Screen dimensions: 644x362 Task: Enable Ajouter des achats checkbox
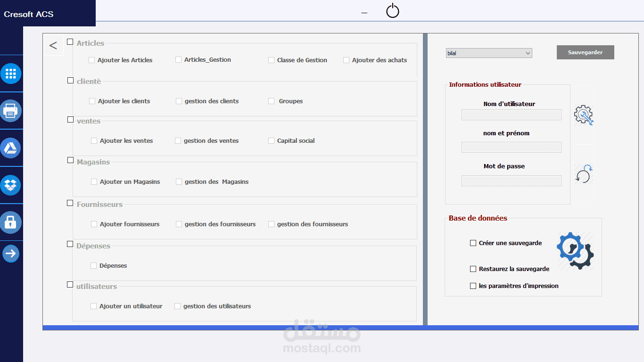(x=347, y=60)
